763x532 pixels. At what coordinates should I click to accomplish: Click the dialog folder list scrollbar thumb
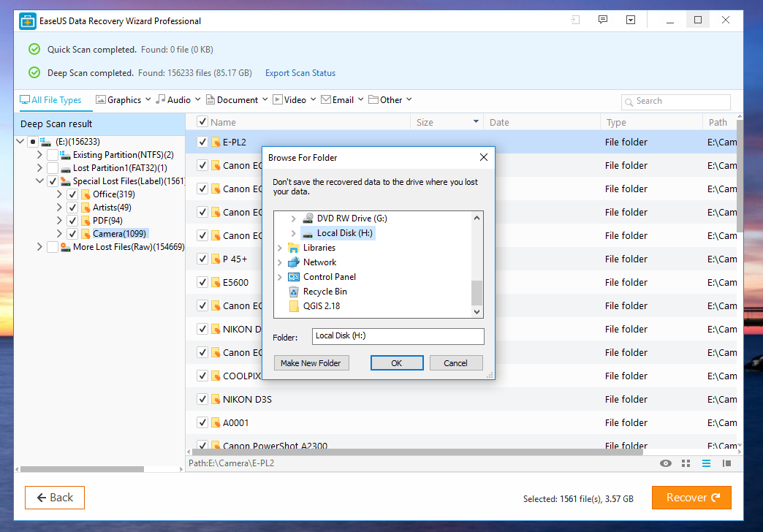coord(477,292)
